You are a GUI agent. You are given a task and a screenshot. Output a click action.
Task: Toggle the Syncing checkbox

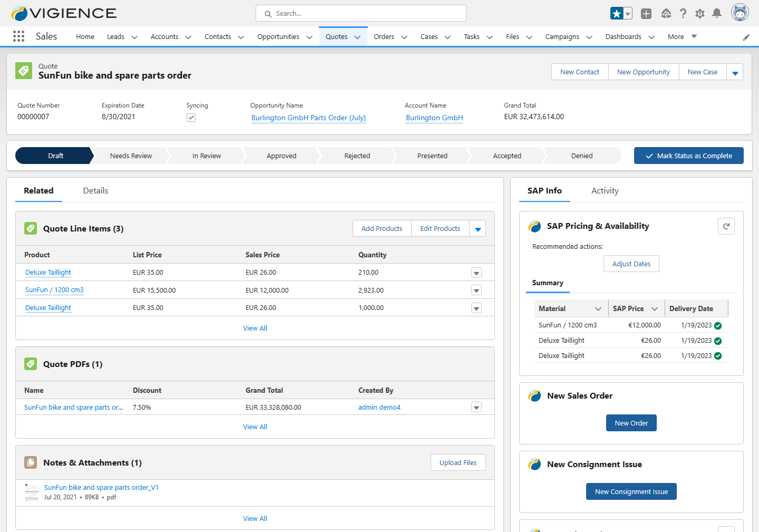point(191,118)
